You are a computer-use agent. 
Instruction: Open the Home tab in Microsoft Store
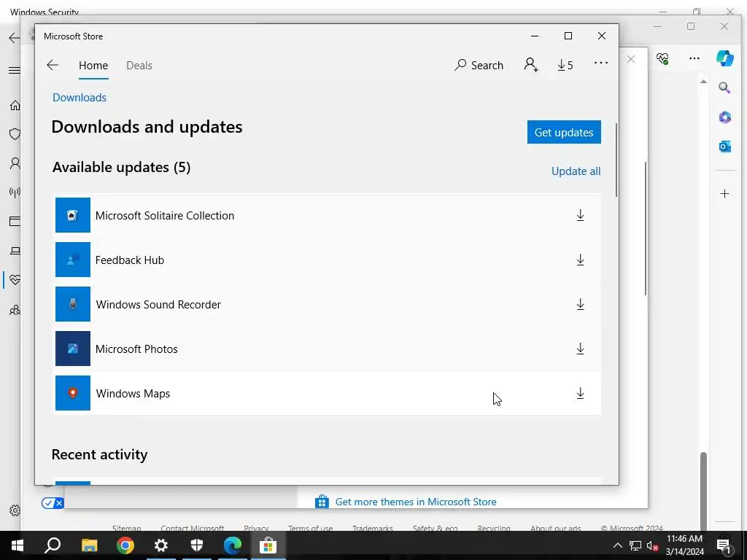[x=93, y=65]
